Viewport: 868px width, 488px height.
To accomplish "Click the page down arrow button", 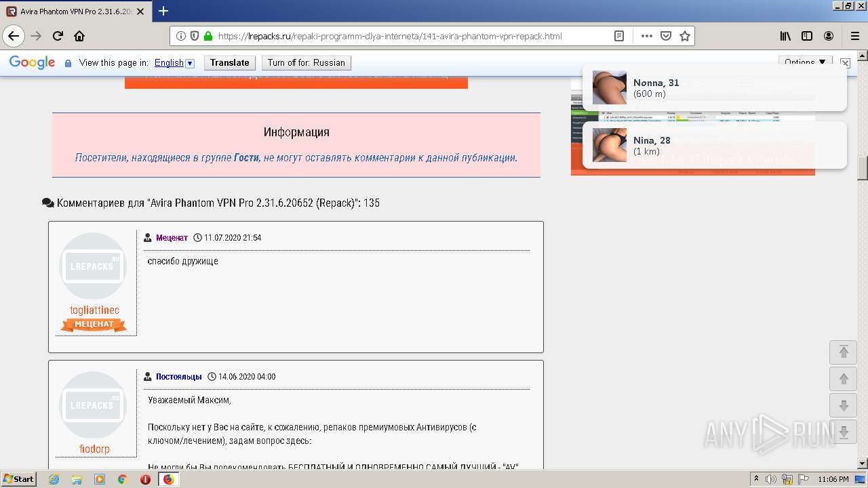I will click(x=844, y=406).
